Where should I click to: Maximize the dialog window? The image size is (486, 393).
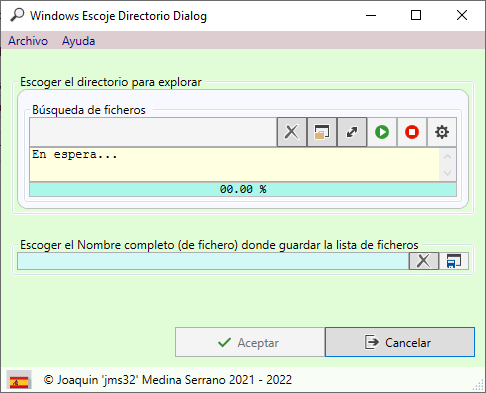416,15
